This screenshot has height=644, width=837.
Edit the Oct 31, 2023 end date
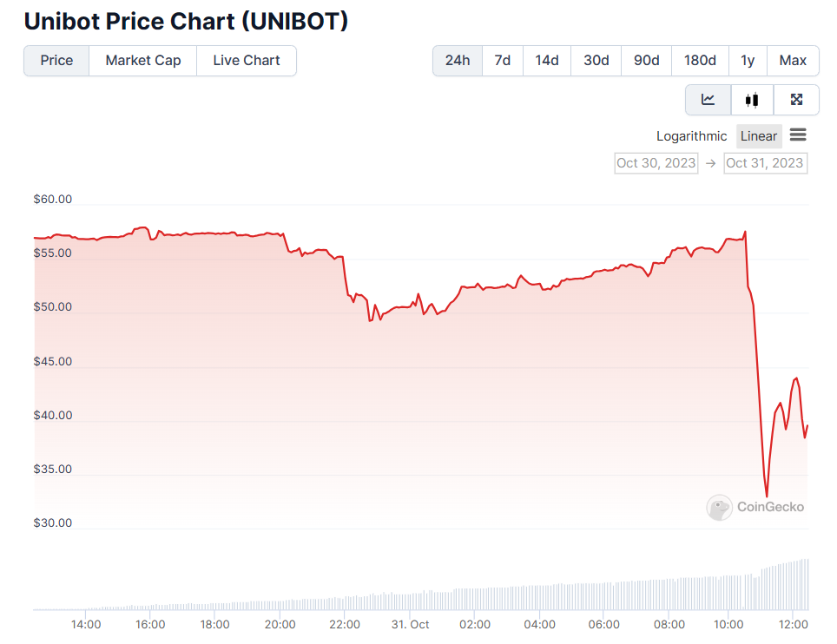[765, 162]
